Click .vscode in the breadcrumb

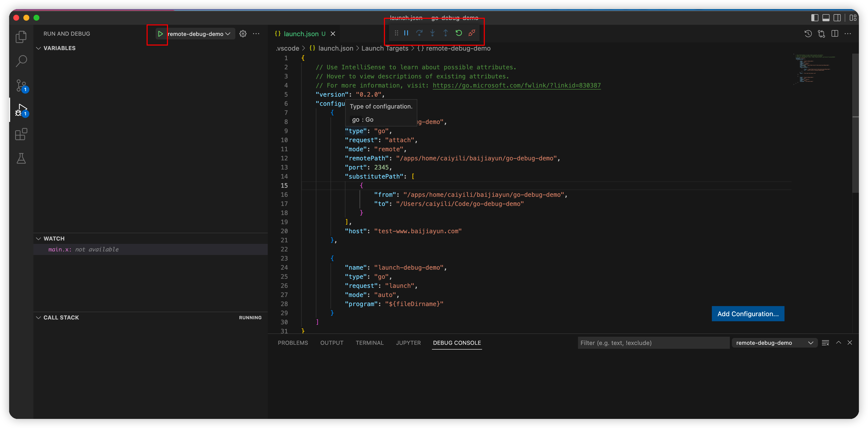(287, 48)
